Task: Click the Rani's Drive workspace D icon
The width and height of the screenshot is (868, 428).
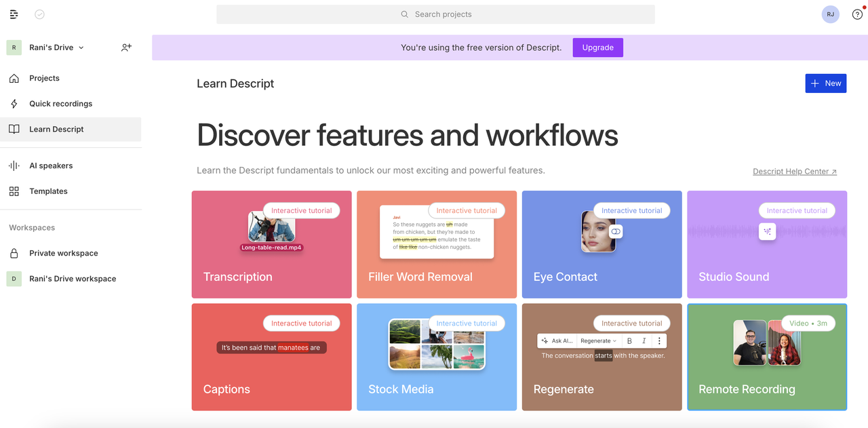Action: [14, 279]
